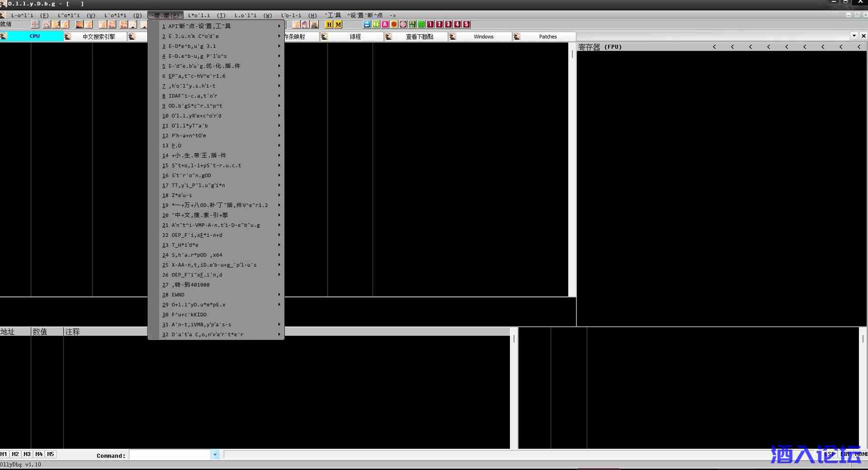Click the red number 3 toolbar icon

click(448, 24)
